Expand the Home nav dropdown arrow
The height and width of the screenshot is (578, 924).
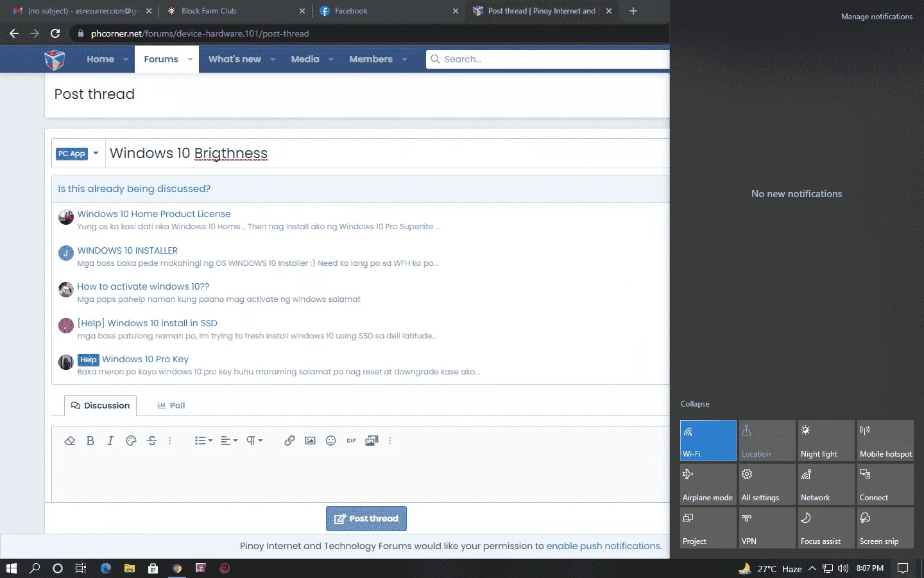pos(126,59)
